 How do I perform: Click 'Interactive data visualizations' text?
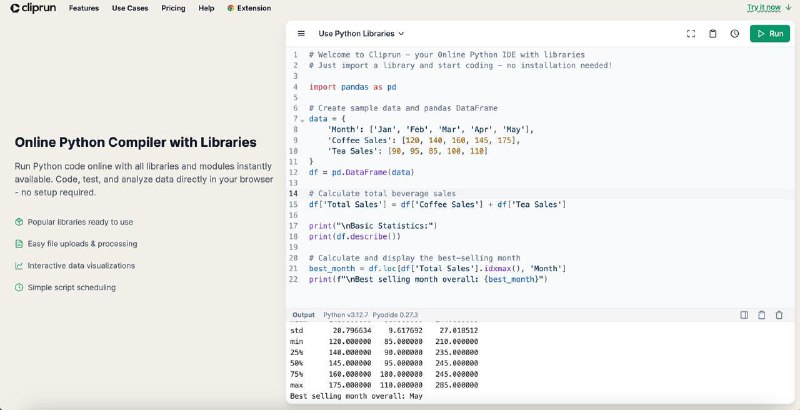tap(81, 266)
